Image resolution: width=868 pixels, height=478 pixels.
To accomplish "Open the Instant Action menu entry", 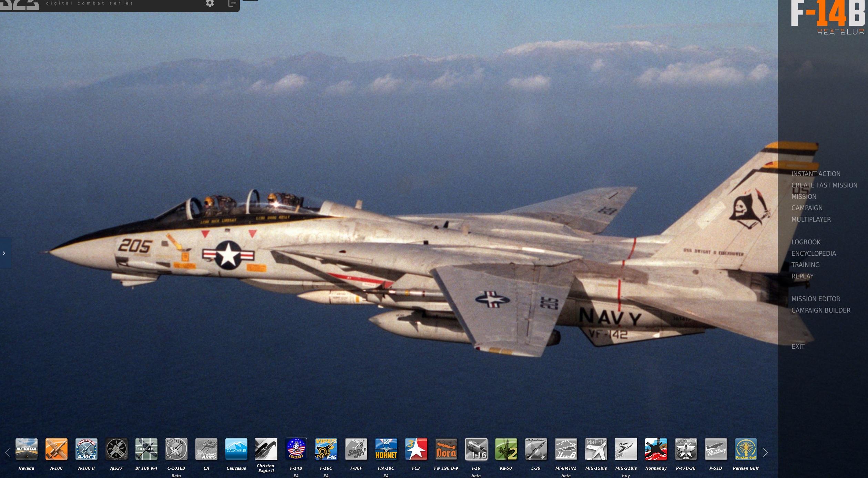I will click(x=816, y=174).
